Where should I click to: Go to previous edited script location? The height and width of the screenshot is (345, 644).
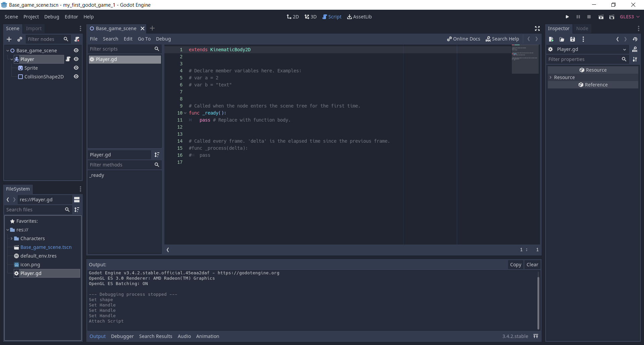[529, 39]
